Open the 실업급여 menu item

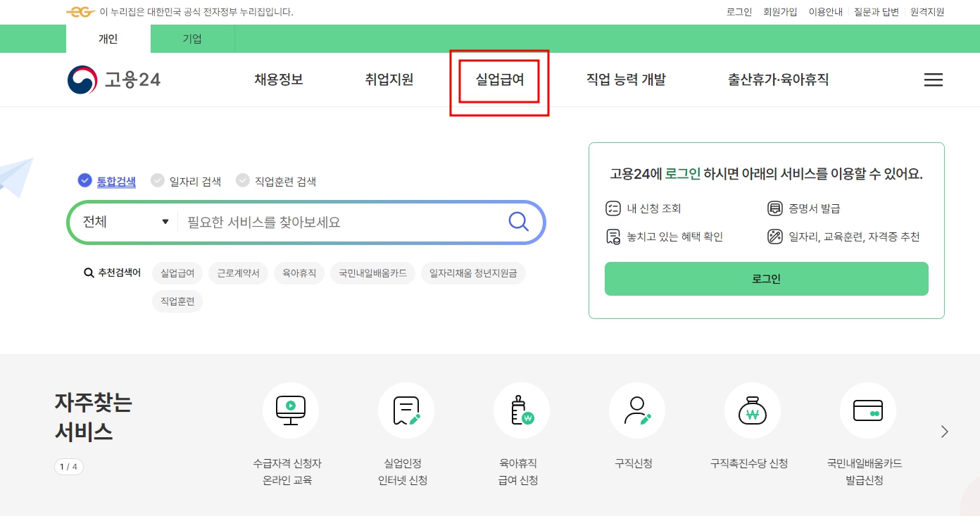pyautogui.click(x=498, y=80)
